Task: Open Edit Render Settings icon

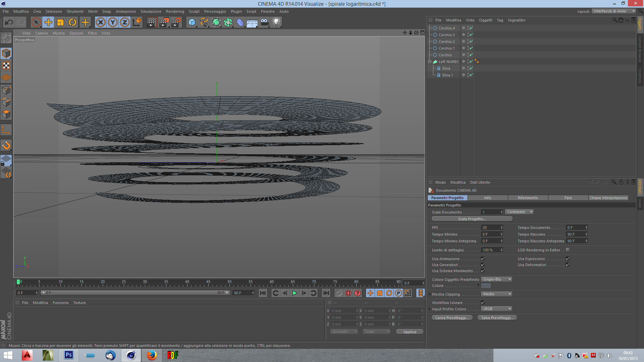Action: [176, 22]
